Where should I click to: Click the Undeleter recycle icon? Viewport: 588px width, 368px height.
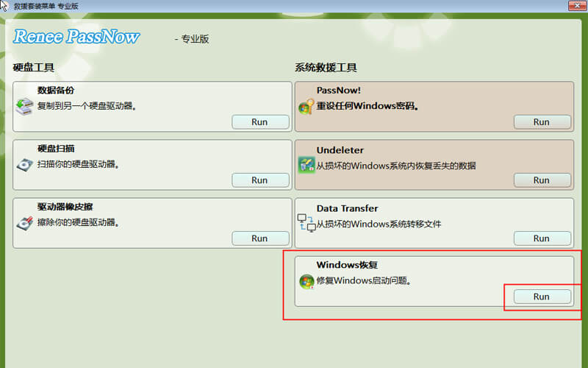[306, 165]
